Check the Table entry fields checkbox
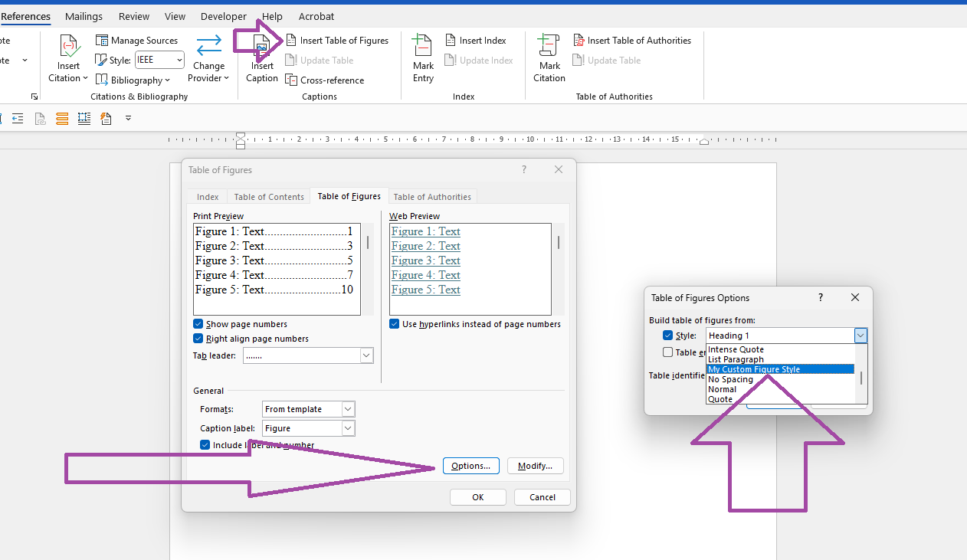The image size is (967, 560). pos(667,352)
